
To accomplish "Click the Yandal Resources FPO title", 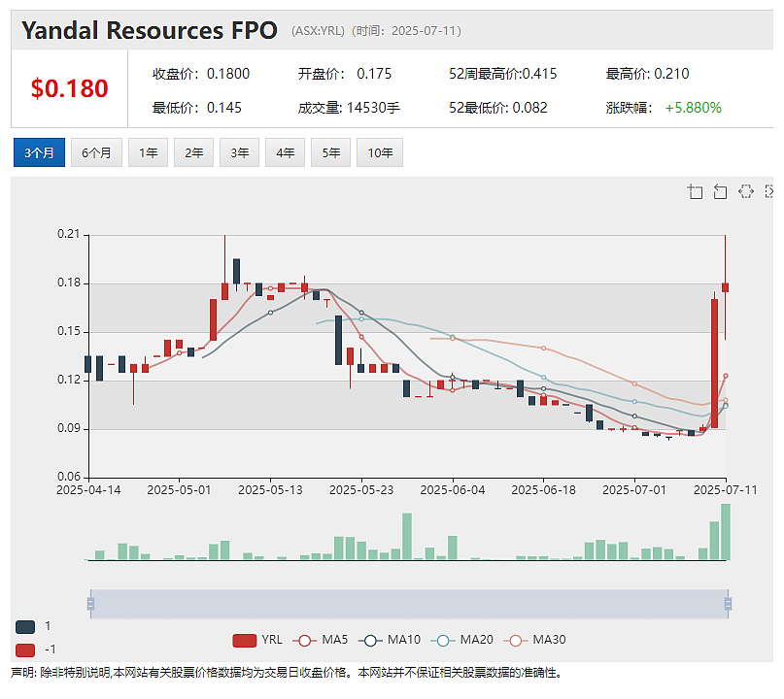I will point(150,30).
